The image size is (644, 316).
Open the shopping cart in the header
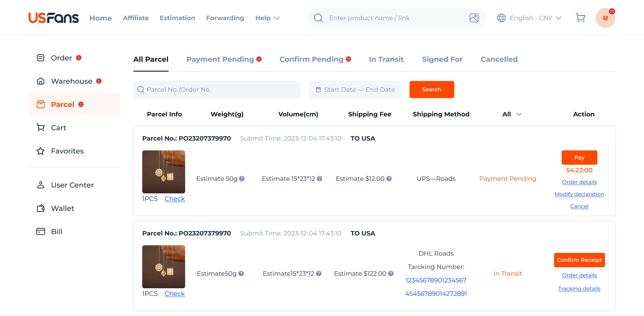pos(580,17)
